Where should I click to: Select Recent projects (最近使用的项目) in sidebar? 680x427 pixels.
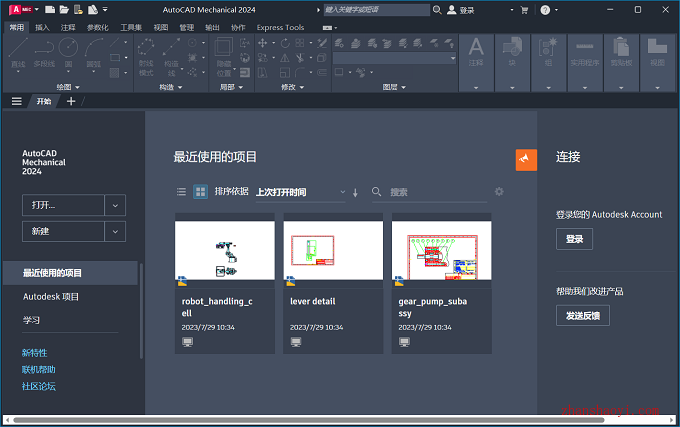click(x=71, y=273)
